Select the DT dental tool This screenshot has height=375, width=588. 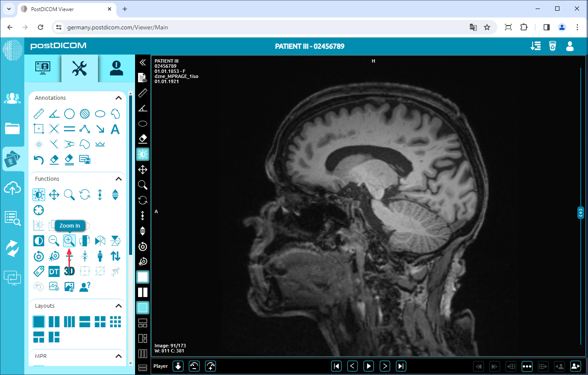pos(54,271)
